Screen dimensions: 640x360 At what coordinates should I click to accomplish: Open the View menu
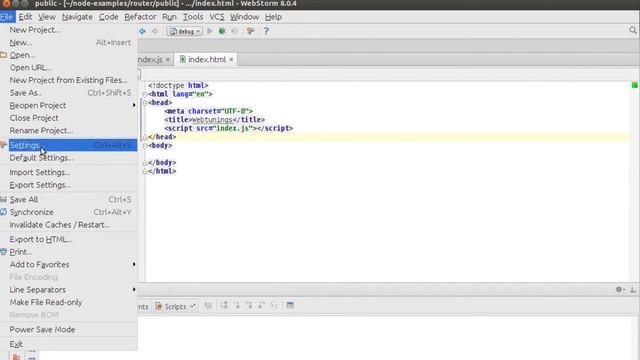coord(47,17)
